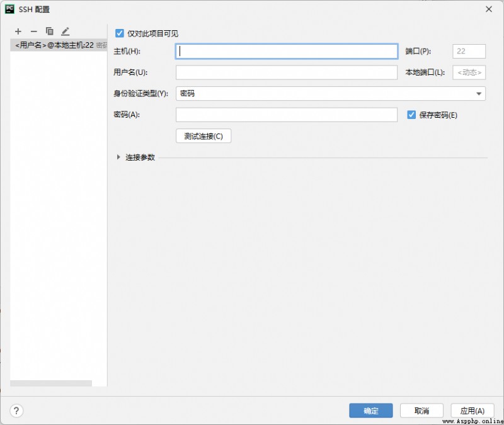Click the 测试连接(C) button
The height and width of the screenshot is (425, 504).
tap(203, 136)
